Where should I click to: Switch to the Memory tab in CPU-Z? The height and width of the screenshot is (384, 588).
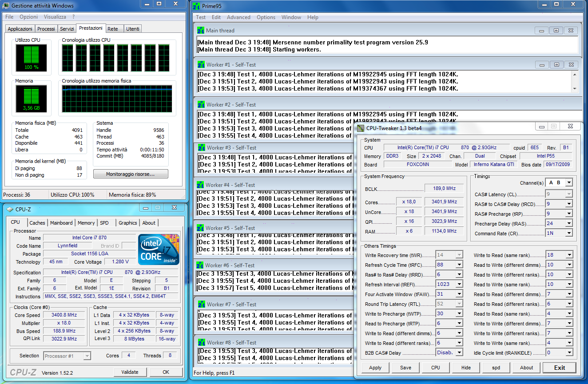point(86,223)
